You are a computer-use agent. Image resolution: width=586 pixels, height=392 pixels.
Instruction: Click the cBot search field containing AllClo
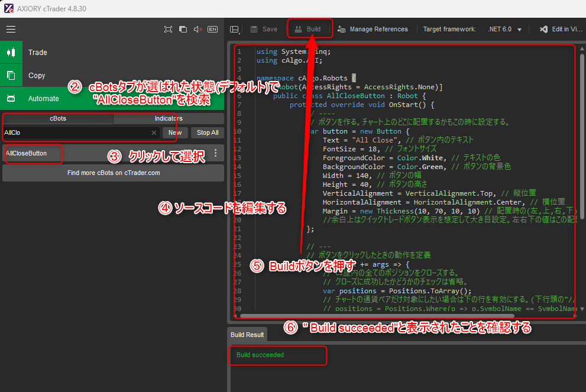click(76, 132)
